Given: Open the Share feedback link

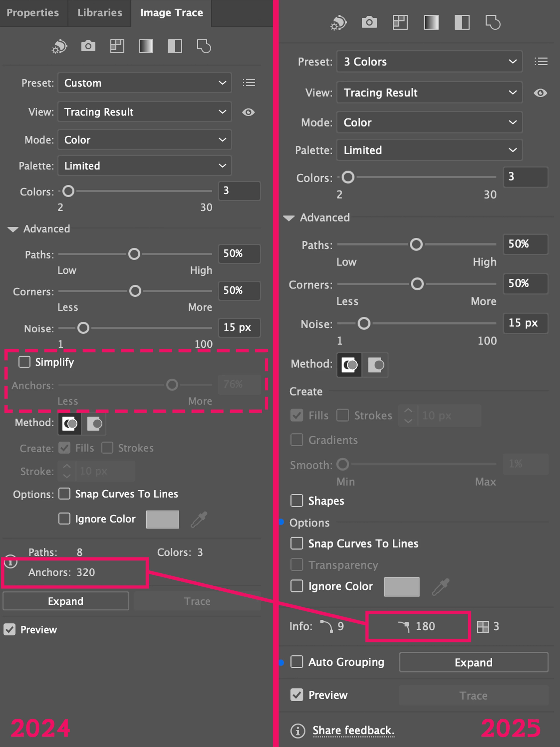Looking at the screenshot, I should 353,730.
